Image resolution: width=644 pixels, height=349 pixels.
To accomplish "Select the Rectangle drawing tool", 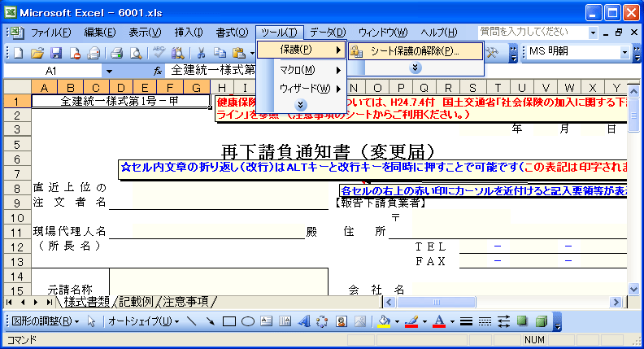I will [x=229, y=321].
